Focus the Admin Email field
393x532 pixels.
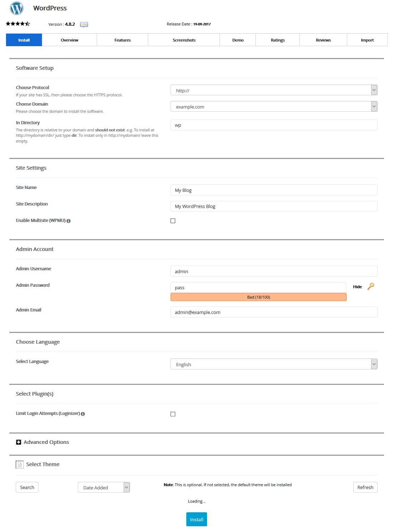point(274,312)
